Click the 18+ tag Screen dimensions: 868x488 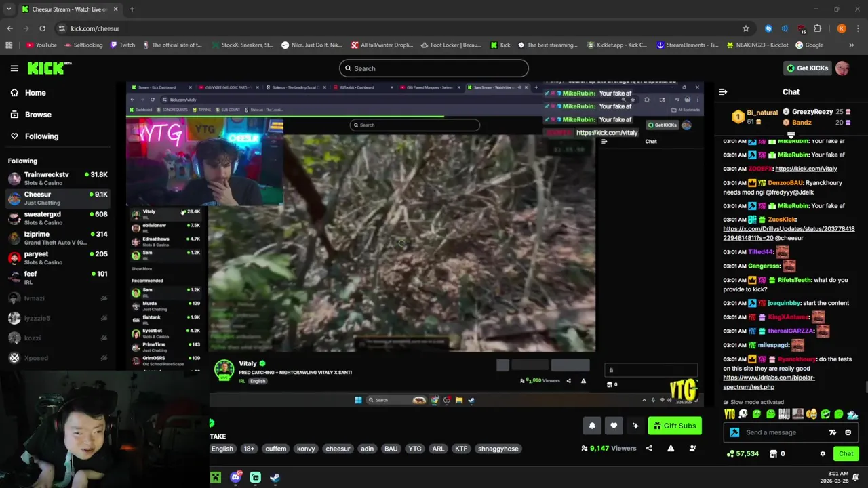click(x=249, y=449)
